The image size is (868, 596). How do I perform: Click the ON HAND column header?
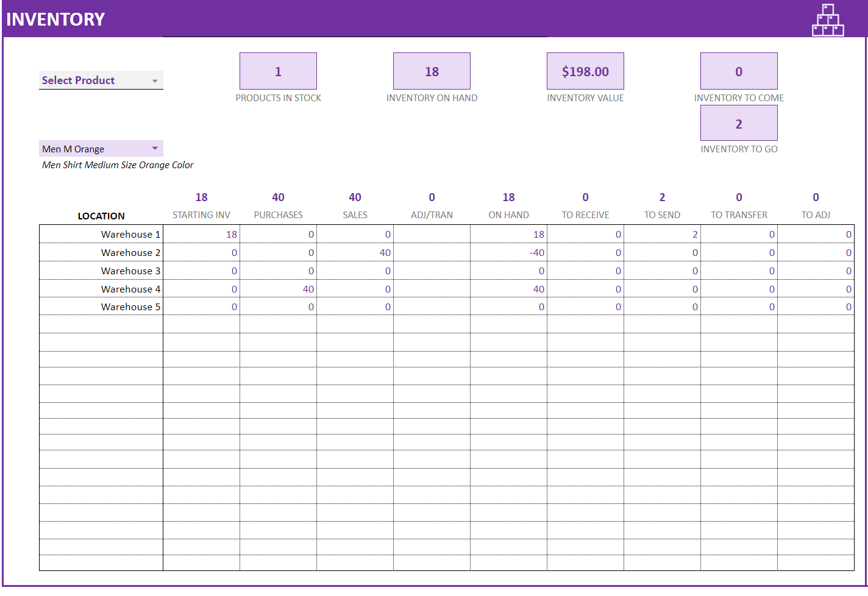pos(508,215)
